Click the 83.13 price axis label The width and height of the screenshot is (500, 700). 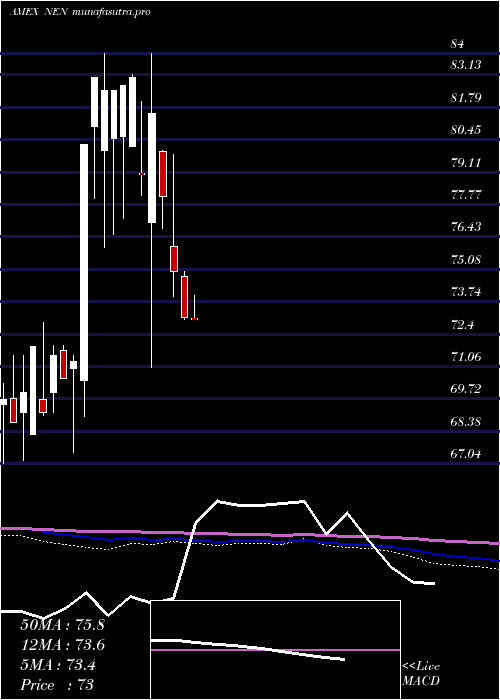pos(466,65)
